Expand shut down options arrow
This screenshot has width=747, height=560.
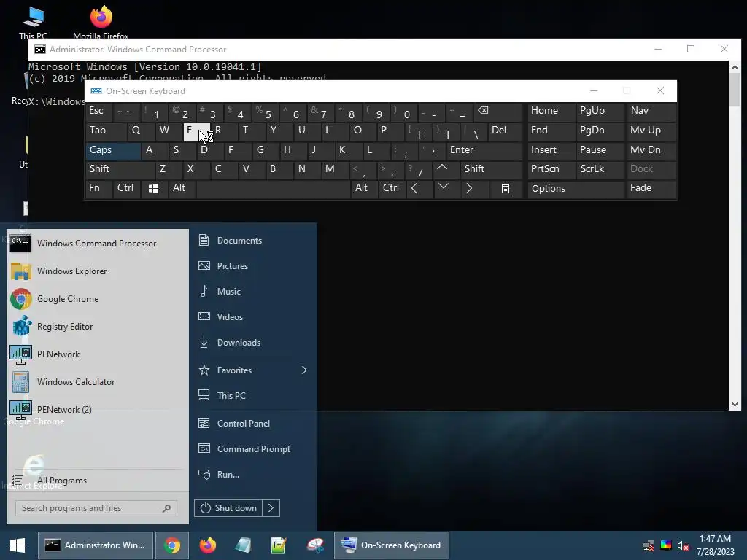tap(271, 508)
